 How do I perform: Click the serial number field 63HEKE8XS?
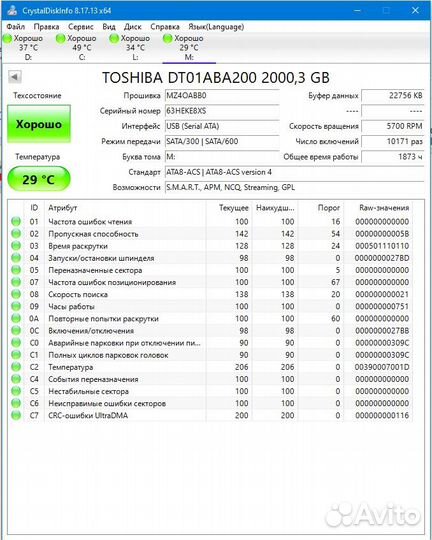click(222, 111)
